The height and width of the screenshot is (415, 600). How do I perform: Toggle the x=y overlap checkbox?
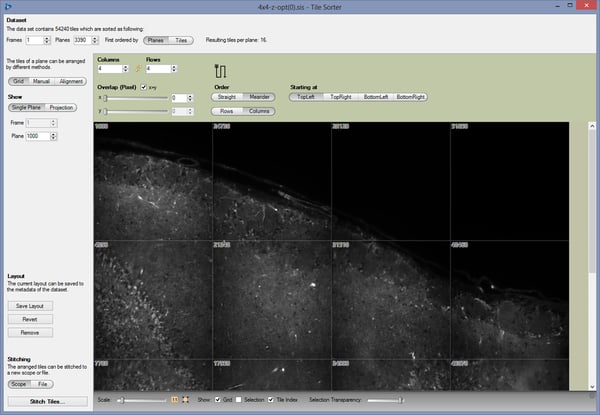(x=143, y=87)
